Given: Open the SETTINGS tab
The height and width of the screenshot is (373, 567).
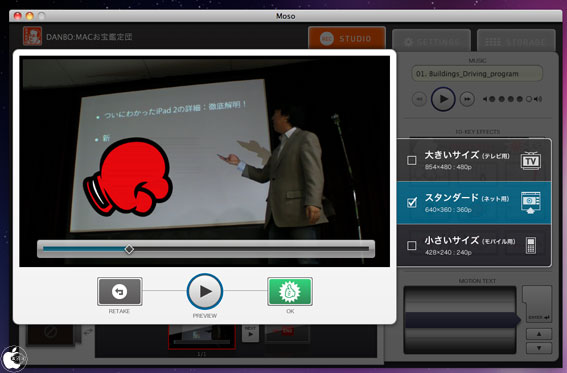Looking at the screenshot, I should pyautogui.click(x=431, y=40).
